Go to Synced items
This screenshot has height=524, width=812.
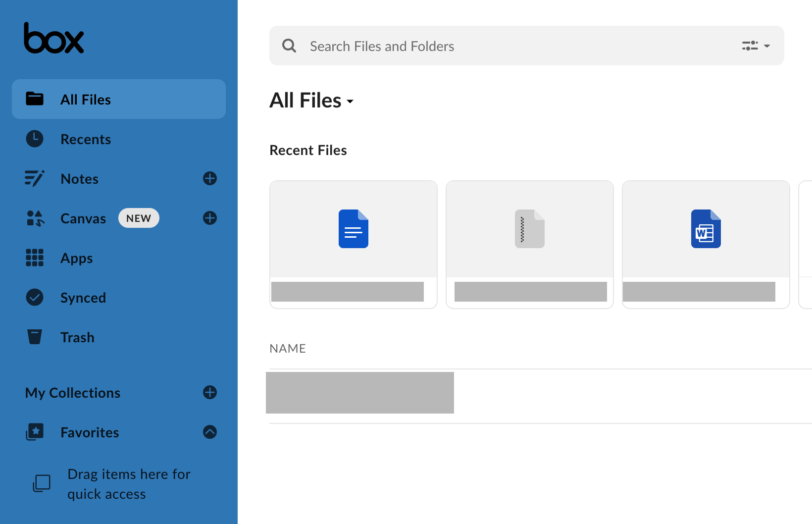(119, 297)
